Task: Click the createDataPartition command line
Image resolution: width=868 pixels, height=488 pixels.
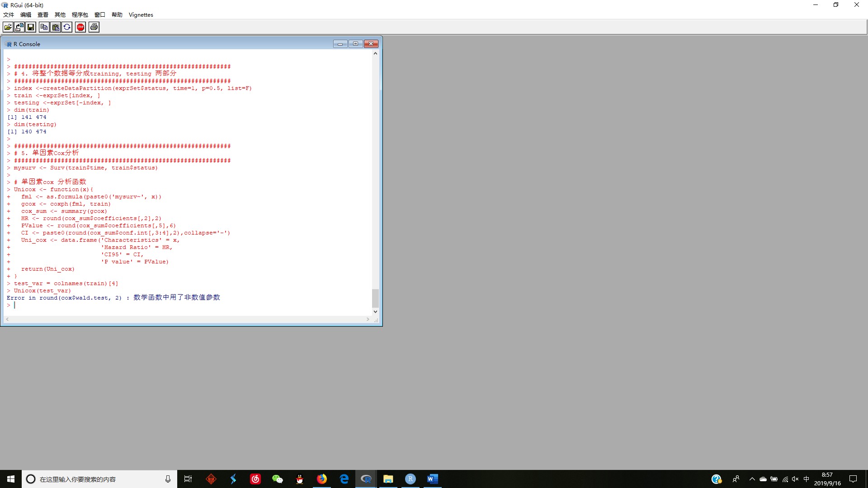Action: pyautogui.click(x=129, y=88)
